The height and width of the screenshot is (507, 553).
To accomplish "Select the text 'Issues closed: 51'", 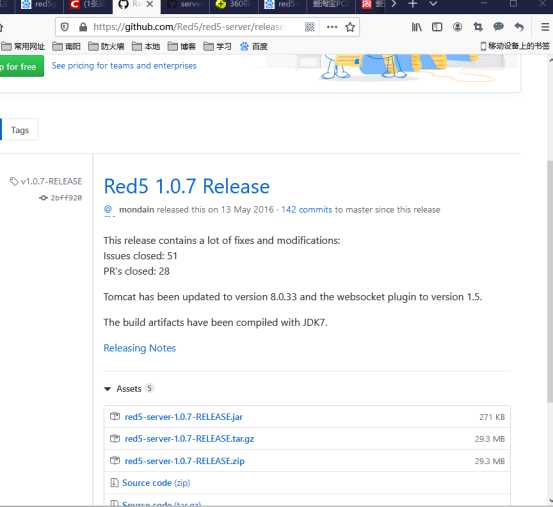I will pos(140,256).
